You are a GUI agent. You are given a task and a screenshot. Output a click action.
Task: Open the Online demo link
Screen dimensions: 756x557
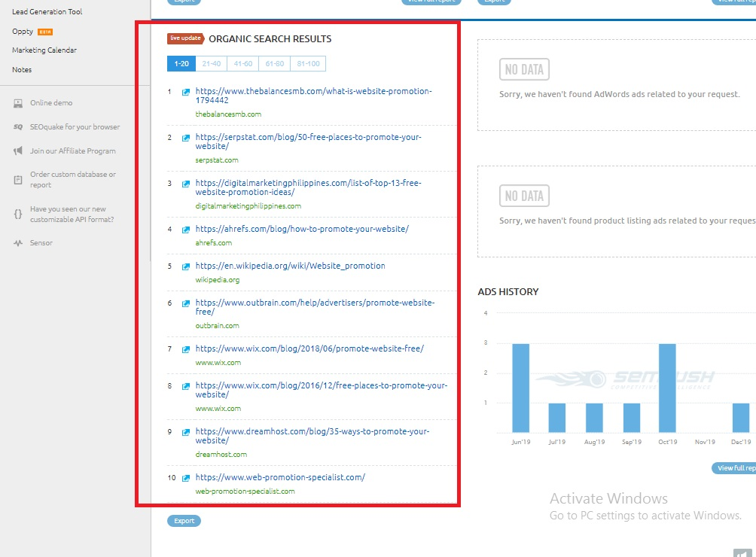pyautogui.click(x=51, y=103)
